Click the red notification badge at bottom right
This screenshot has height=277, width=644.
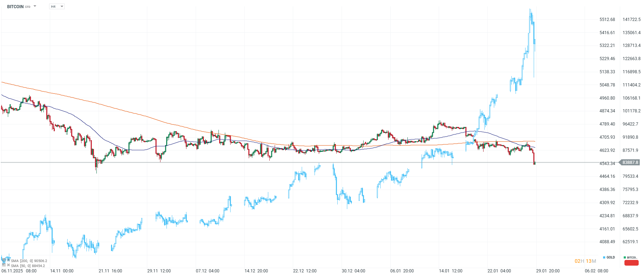(631, 263)
